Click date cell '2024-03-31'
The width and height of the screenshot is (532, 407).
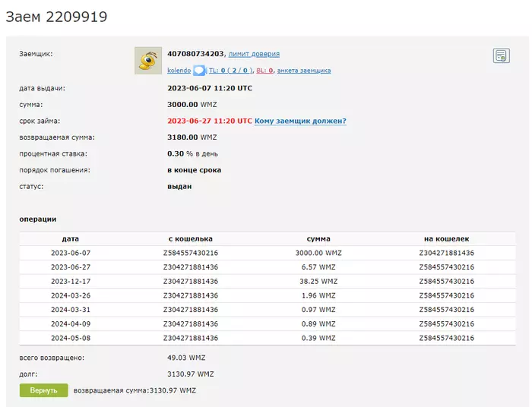coord(71,310)
